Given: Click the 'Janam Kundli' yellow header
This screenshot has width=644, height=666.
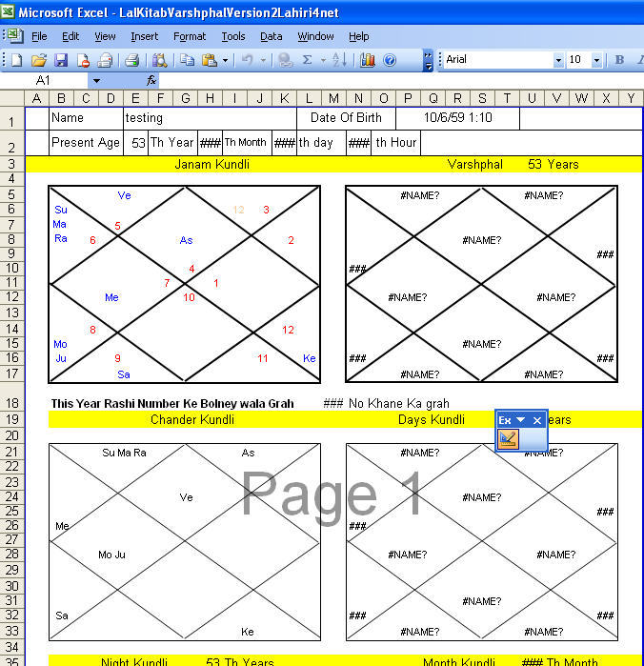Looking at the screenshot, I should click(212, 165).
